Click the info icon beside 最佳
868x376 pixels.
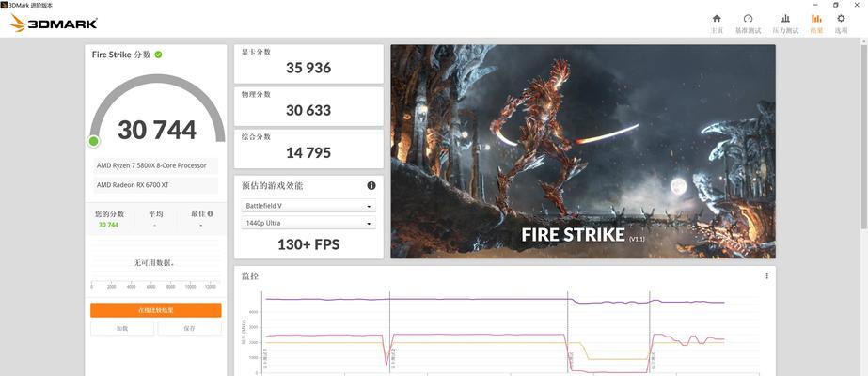pos(211,214)
